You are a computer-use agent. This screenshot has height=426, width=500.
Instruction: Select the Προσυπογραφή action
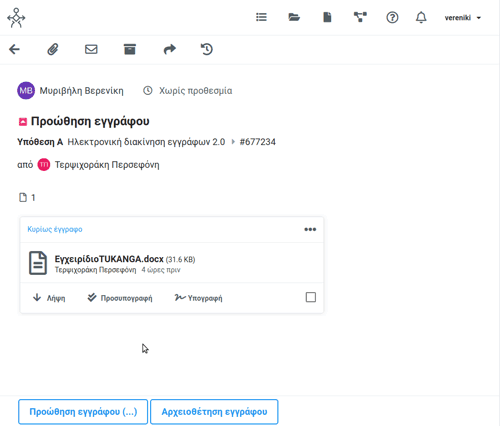(x=120, y=298)
